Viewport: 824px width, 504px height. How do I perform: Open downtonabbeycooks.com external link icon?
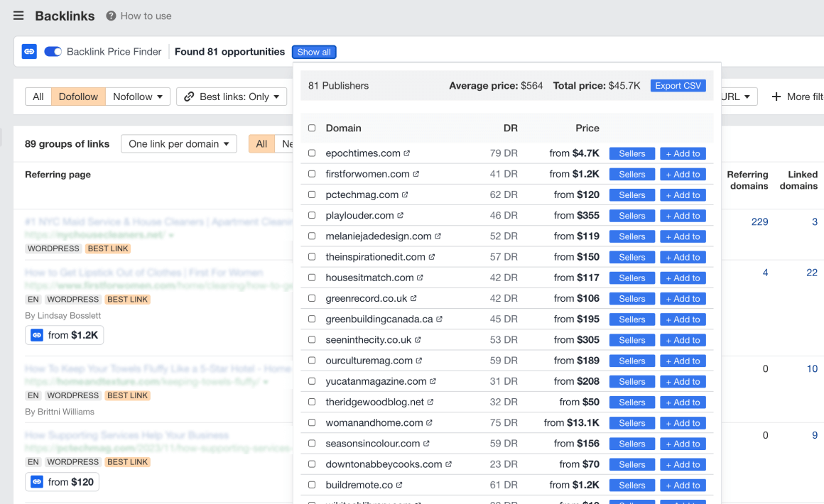[x=448, y=464]
